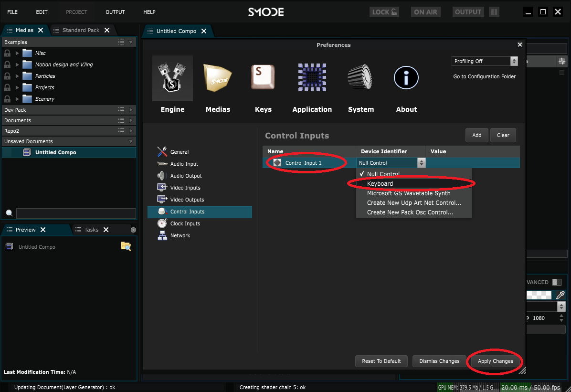Click Dismiss Changes
The width and height of the screenshot is (571, 392).
click(x=439, y=361)
